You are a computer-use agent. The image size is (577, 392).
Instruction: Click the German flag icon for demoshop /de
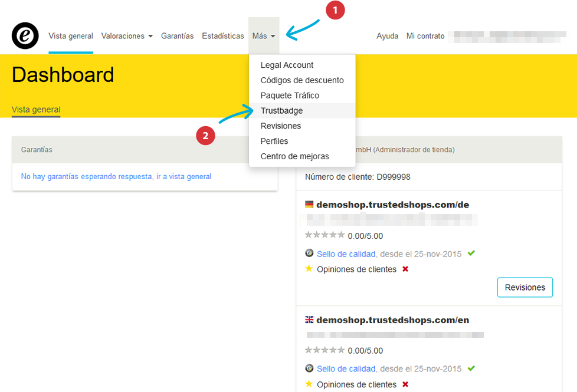(x=309, y=204)
